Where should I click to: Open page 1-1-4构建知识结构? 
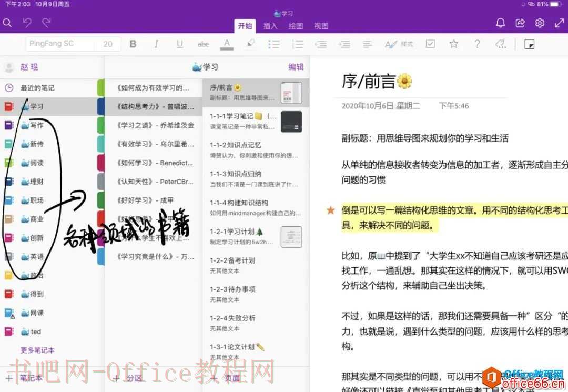[256, 208]
